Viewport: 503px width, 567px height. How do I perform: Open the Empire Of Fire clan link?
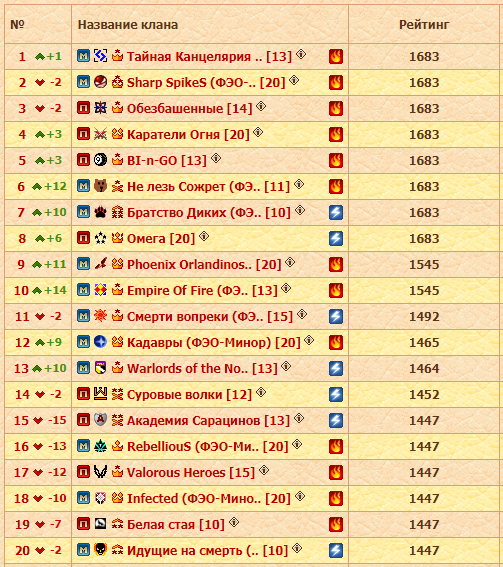[x=202, y=290]
